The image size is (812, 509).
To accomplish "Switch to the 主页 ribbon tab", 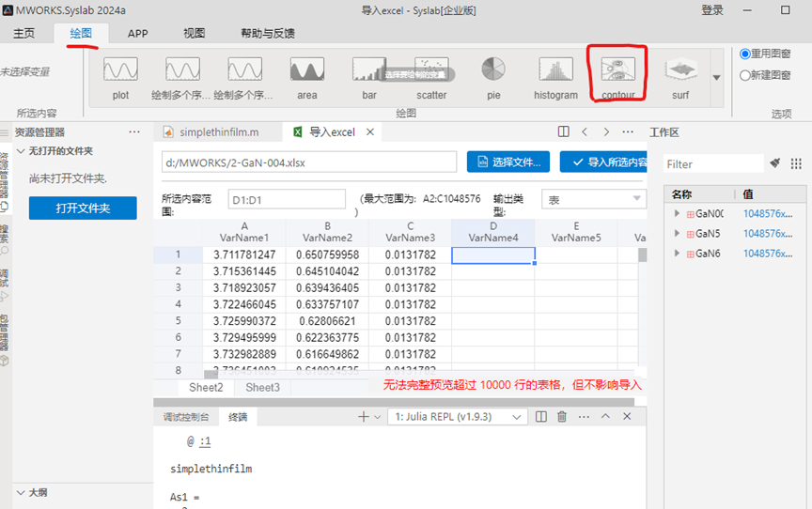I will tap(23, 34).
